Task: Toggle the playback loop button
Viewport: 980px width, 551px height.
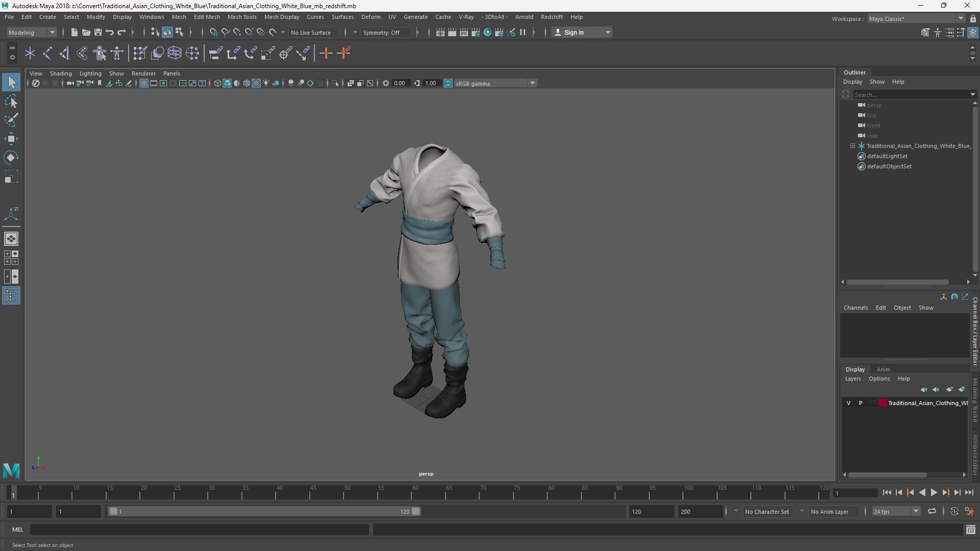Action: pyautogui.click(x=932, y=511)
